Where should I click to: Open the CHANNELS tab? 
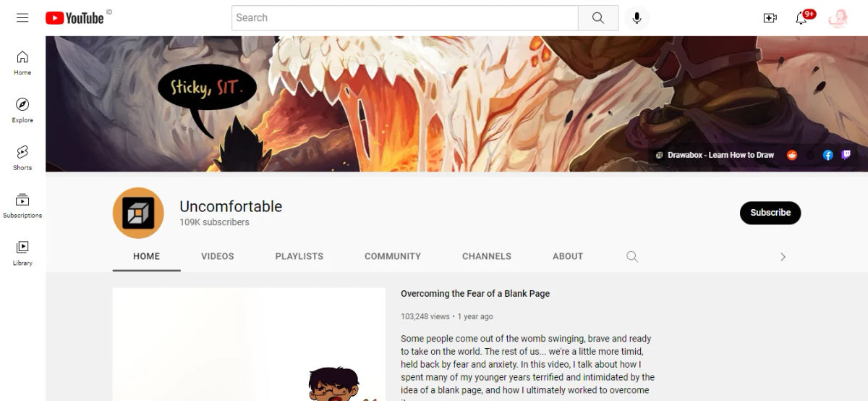click(x=487, y=256)
